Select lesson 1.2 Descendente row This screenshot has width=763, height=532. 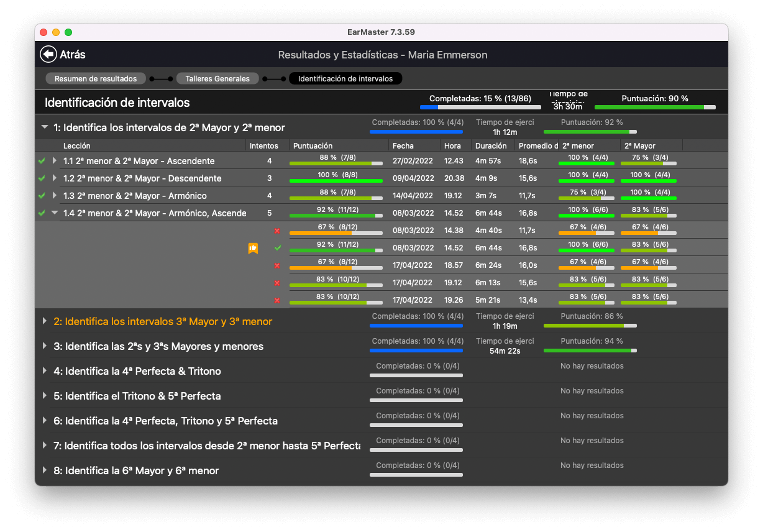click(x=142, y=178)
